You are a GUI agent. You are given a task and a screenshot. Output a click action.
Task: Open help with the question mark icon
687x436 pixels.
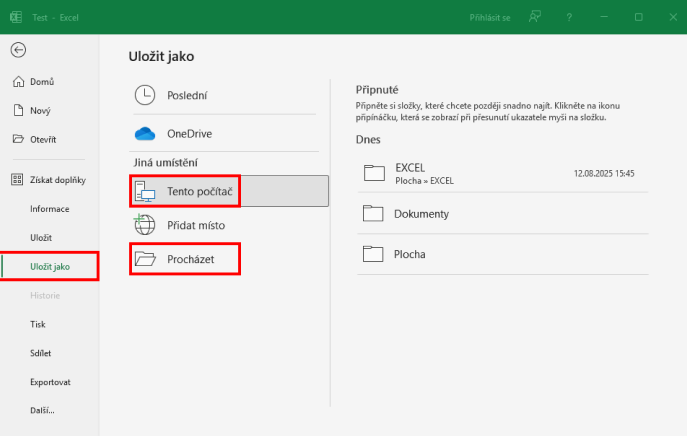point(569,18)
